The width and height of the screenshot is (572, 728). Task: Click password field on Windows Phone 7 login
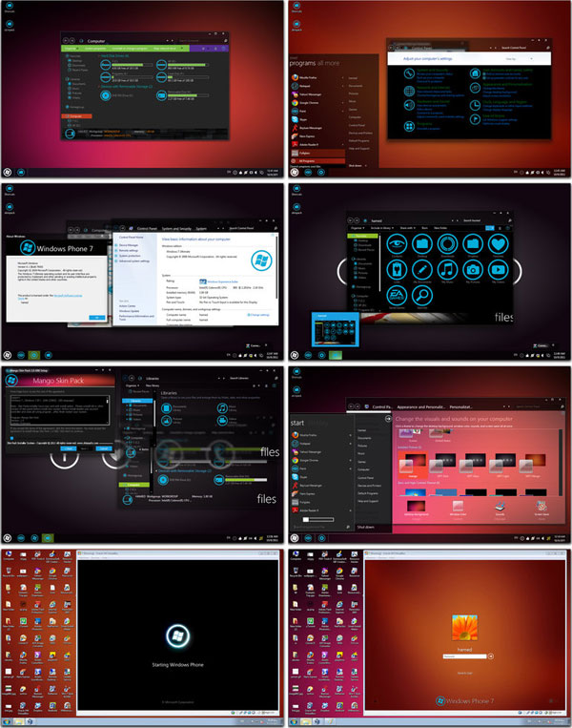(464, 656)
